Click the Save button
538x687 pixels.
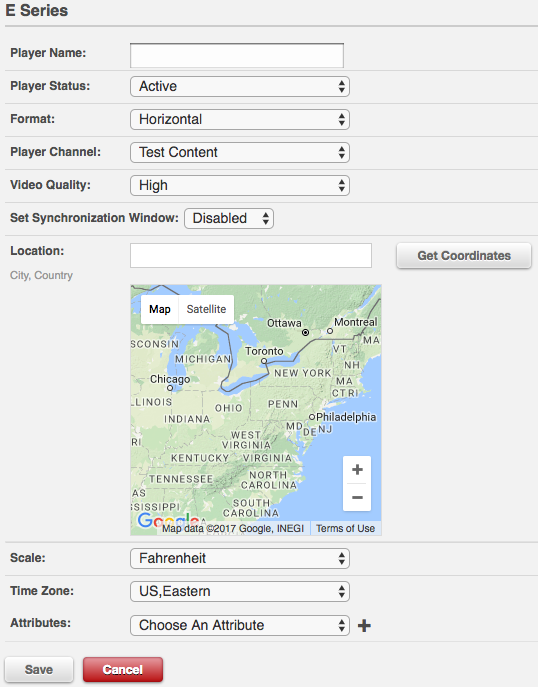[39, 669]
